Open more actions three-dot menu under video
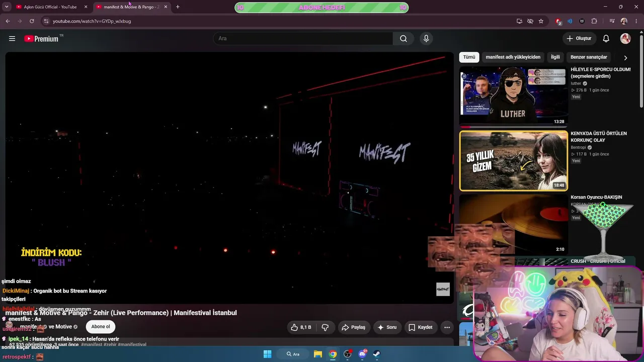644x362 pixels. (x=447, y=327)
